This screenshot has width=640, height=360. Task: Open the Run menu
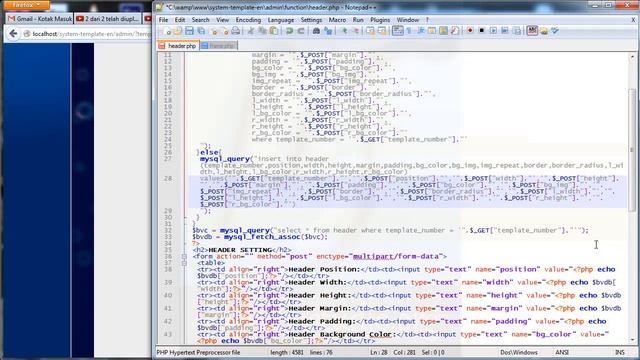358,20
